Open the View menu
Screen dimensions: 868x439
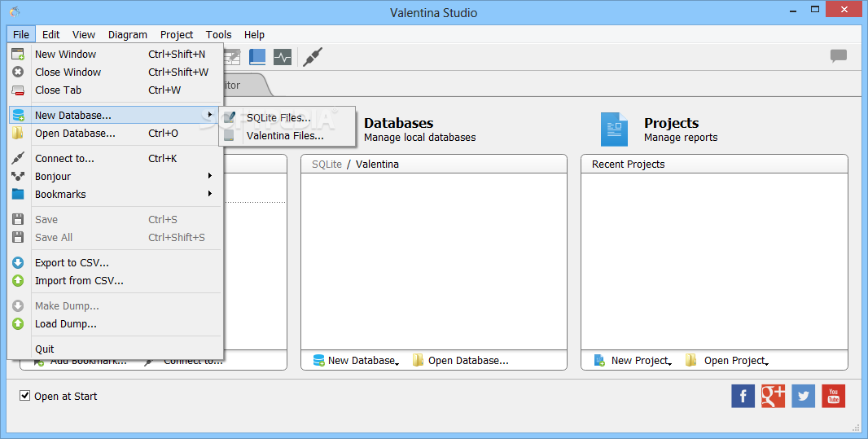84,34
